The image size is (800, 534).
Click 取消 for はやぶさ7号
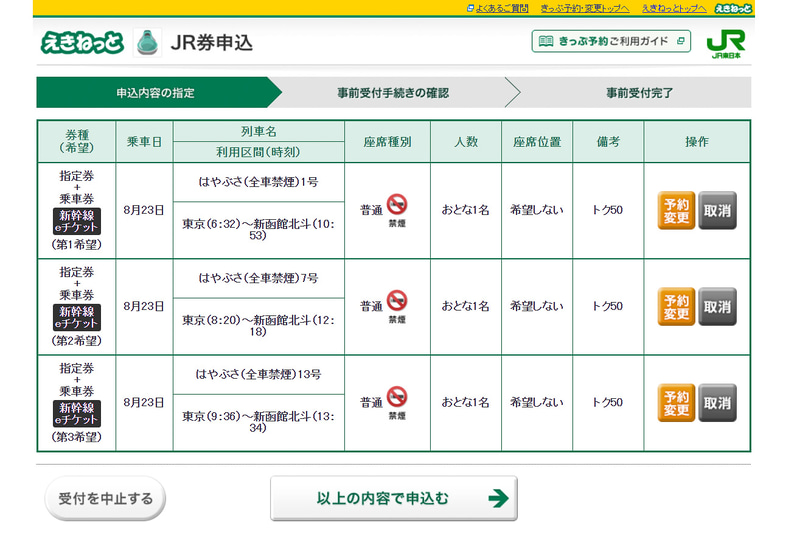click(x=717, y=307)
